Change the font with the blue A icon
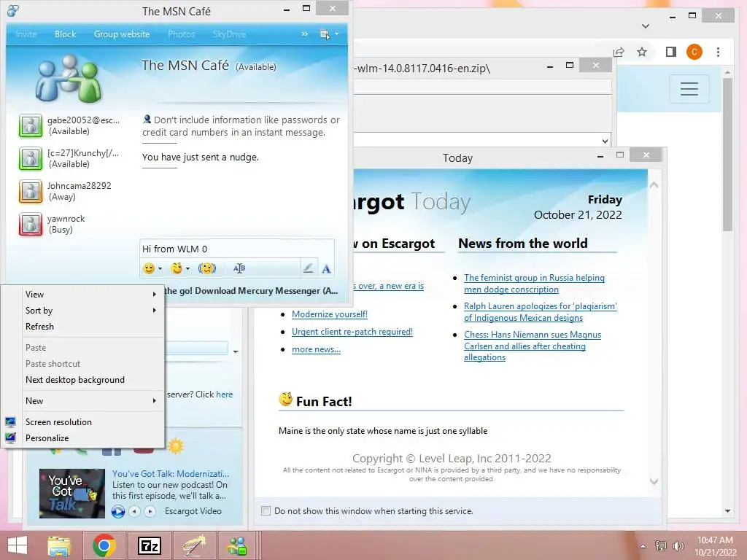 coord(326,269)
